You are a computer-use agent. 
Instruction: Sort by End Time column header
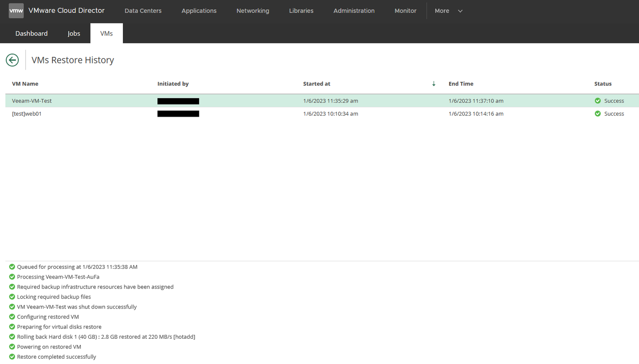(461, 84)
